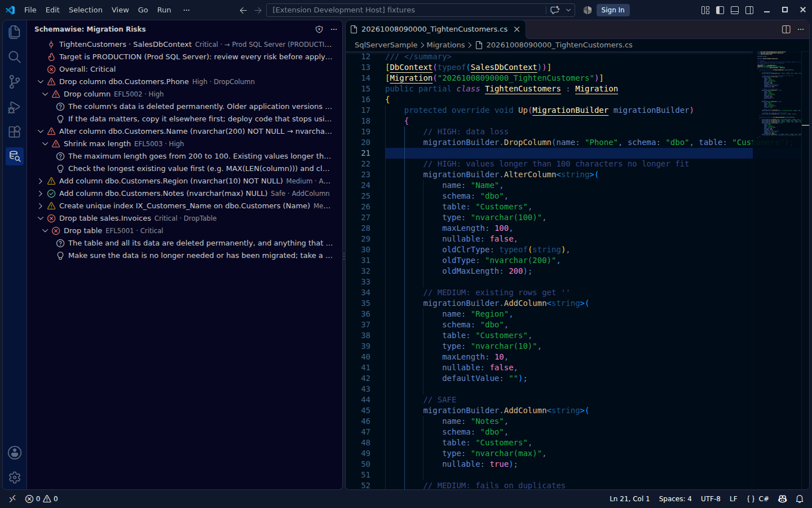Open the Migration Risks panel more actions menu
This screenshot has height=508, width=812.
tap(334, 29)
